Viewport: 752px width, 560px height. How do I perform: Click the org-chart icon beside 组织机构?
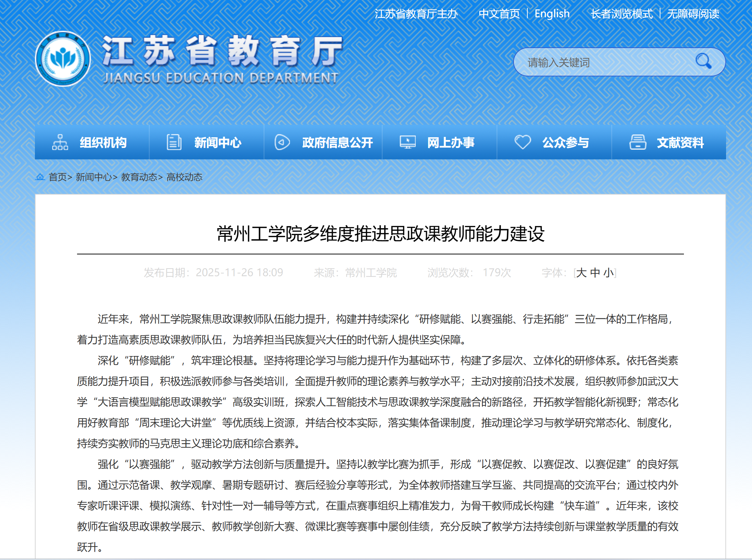click(60, 142)
